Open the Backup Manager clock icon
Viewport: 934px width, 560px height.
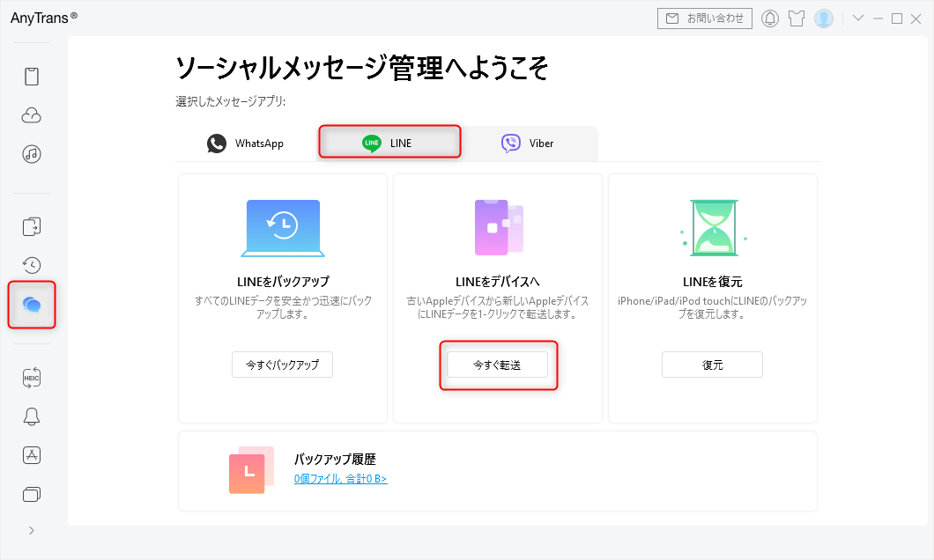tap(32, 265)
